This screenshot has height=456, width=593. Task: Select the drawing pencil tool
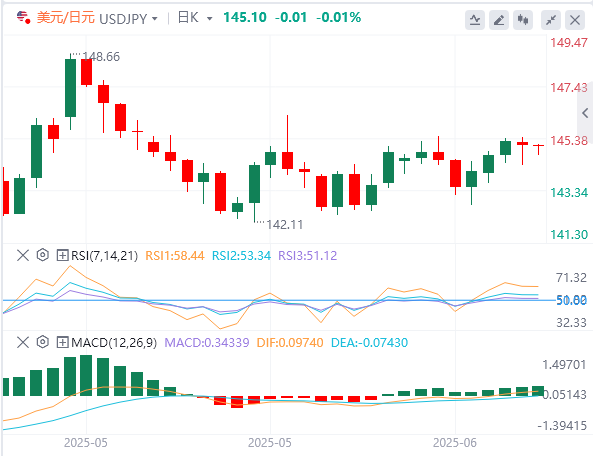click(x=499, y=20)
